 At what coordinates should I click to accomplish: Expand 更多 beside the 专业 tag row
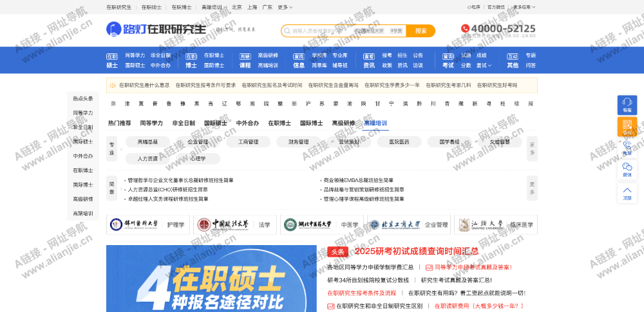(533, 149)
